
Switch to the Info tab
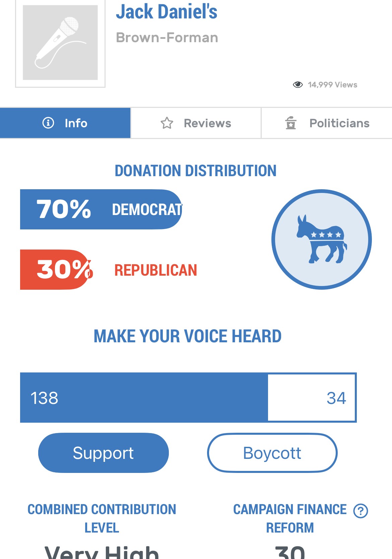coord(65,123)
